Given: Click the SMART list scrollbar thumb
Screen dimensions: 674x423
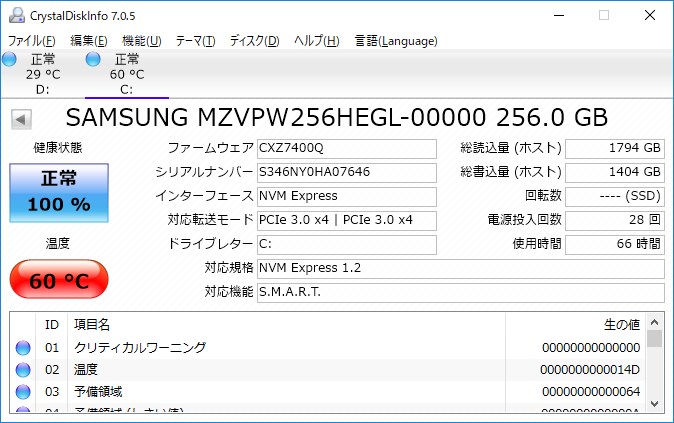Looking at the screenshot, I should pos(654,338).
